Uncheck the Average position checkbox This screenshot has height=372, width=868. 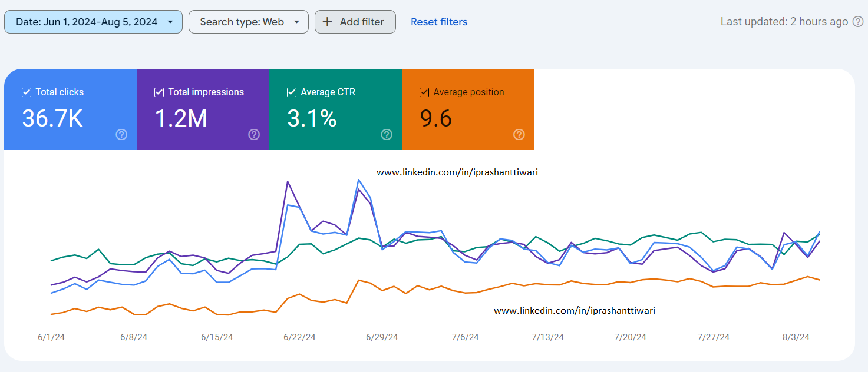[424, 92]
